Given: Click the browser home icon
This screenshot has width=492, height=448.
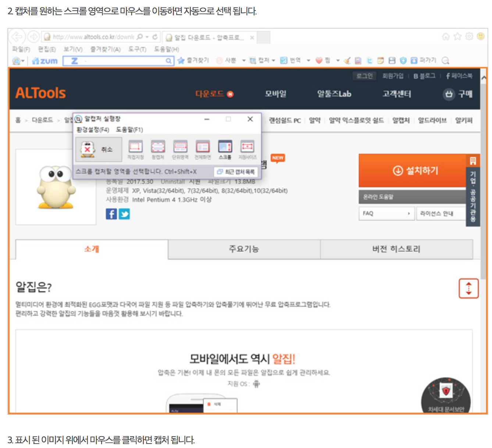Looking at the screenshot, I should (x=446, y=36).
